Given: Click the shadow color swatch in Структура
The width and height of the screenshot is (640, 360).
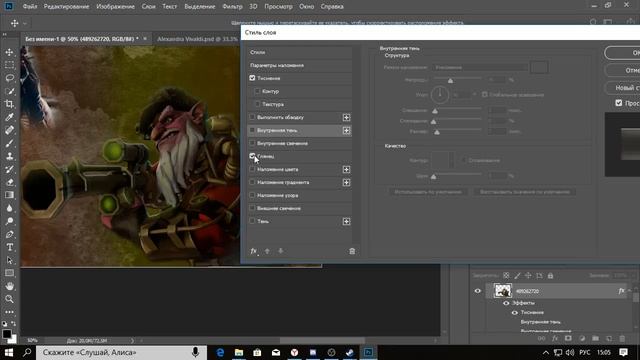Looking at the screenshot, I should click(539, 67).
